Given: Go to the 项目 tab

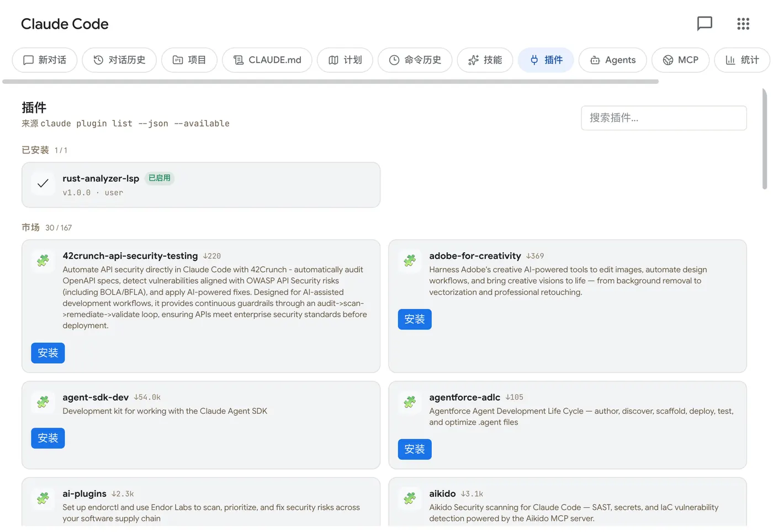Looking at the screenshot, I should click(x=189, y=60).
